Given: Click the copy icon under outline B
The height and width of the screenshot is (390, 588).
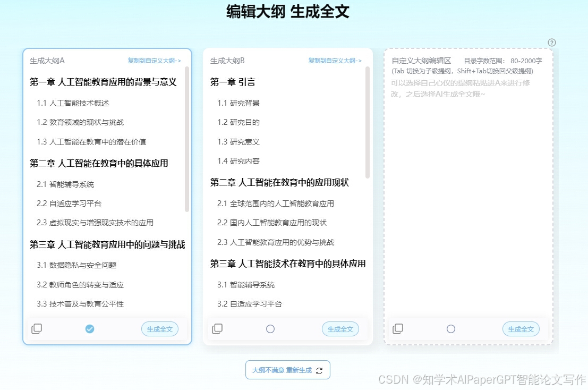Looking at the screenshot, I should (217, 329).
